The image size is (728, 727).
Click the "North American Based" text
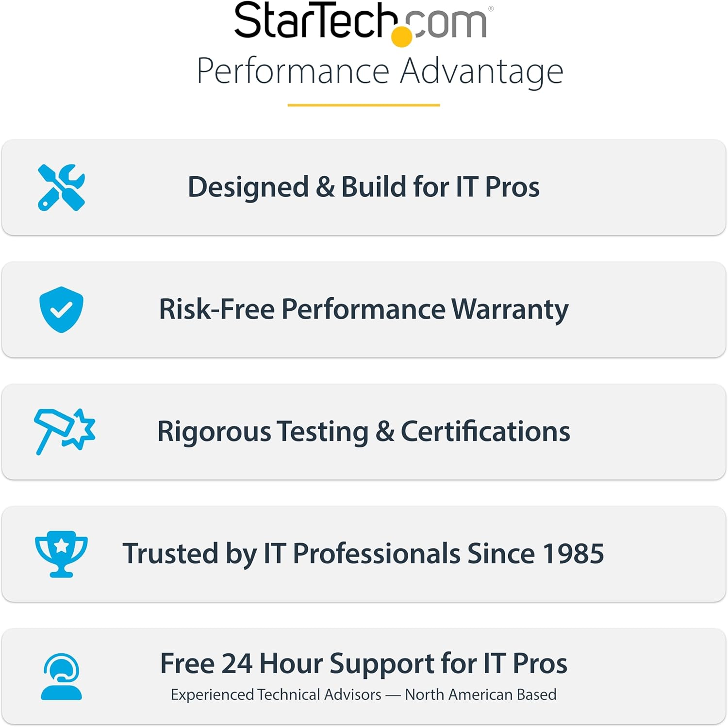click(480, 694)
